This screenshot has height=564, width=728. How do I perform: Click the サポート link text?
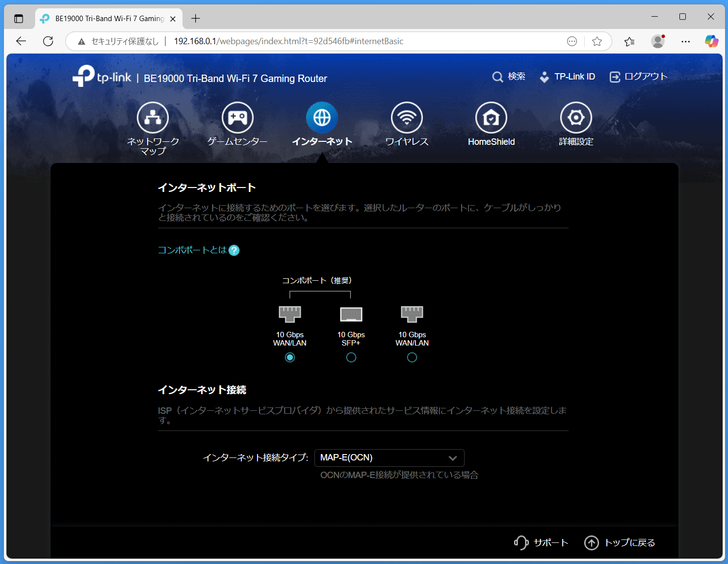pos(551,542)
